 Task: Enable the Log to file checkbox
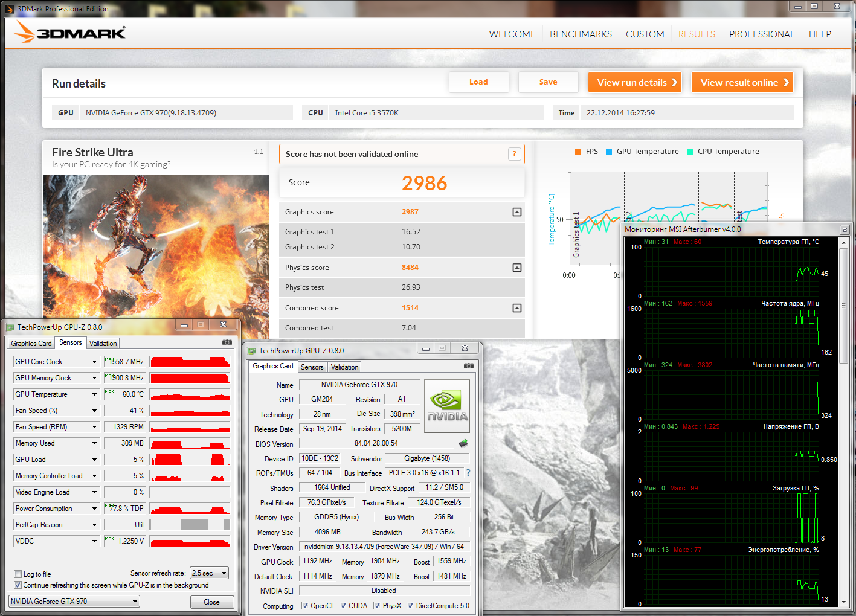(18, 574)
